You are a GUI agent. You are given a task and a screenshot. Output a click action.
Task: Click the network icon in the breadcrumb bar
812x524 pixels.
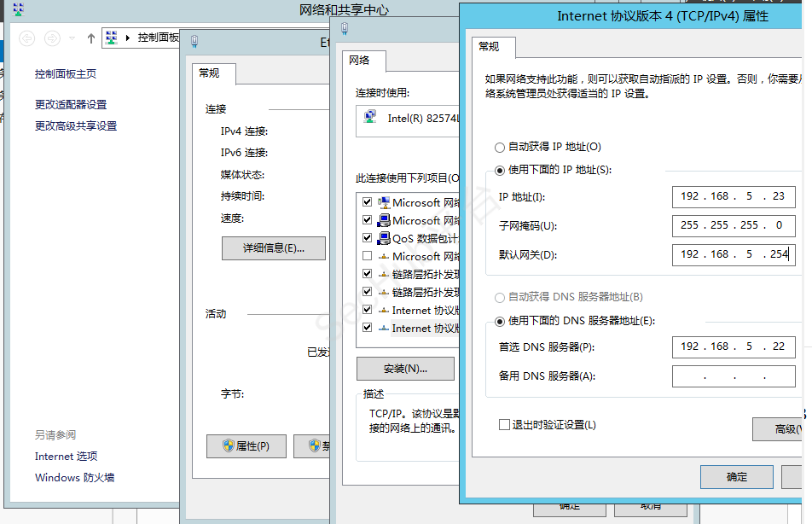click(112, 38)
